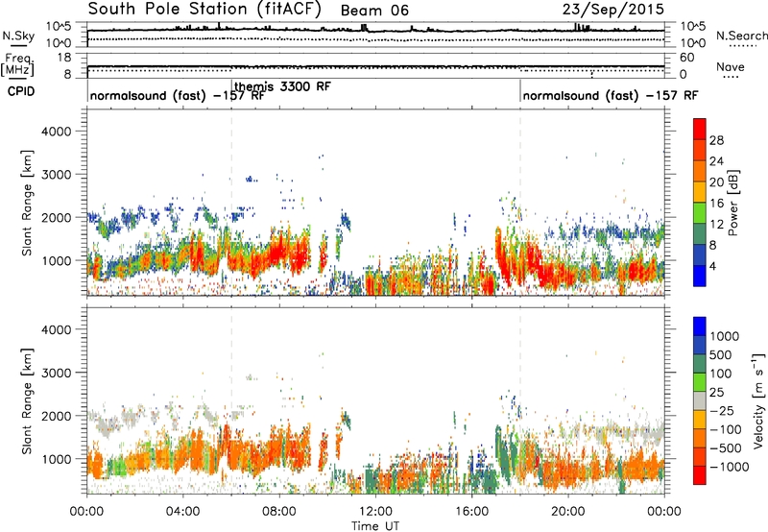
Task: Click the 'Time UT' axis title
Action: pos(375,526)
